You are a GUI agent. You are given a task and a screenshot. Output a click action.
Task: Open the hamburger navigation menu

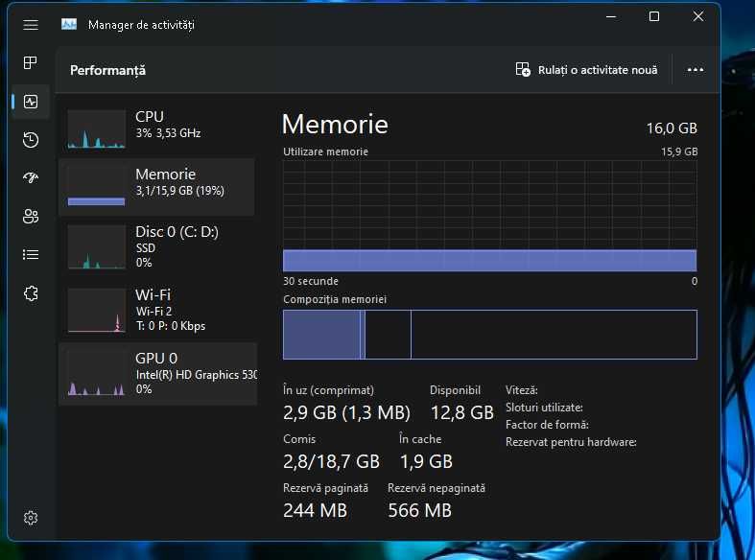pyautogui.click(x=31, y=25)
